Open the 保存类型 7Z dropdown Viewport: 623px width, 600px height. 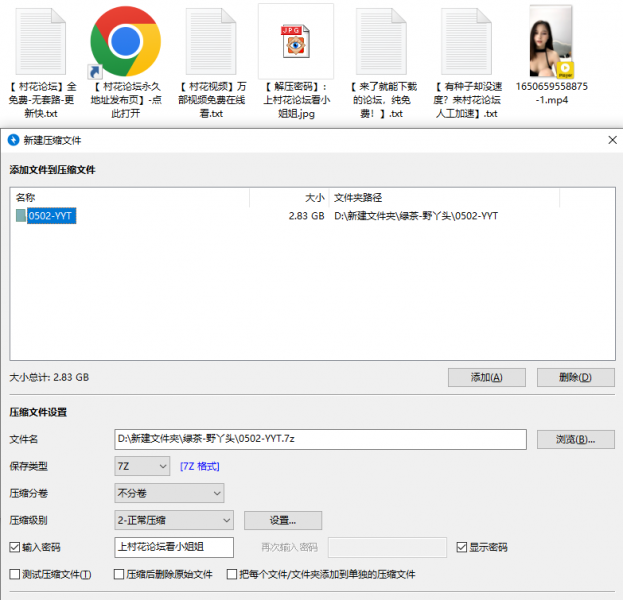(143, 466)
